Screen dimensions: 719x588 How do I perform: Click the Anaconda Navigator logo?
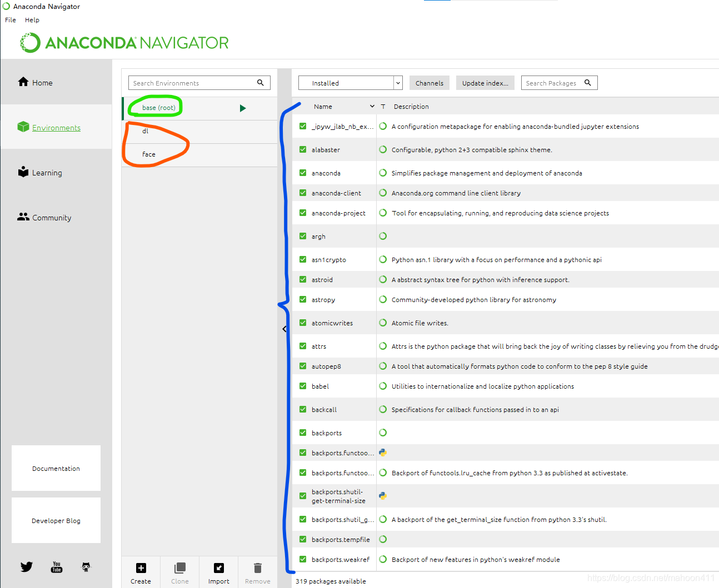pyautogui.click(x=124, y=43)
